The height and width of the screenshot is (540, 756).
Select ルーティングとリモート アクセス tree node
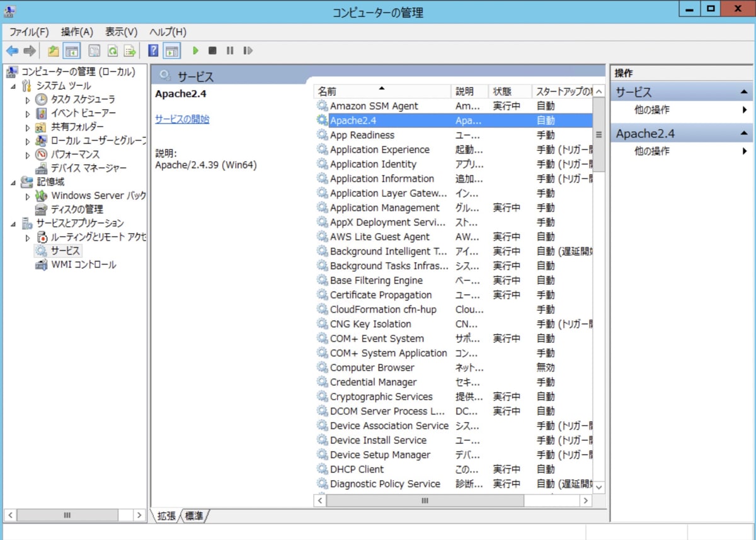point(98,238)
